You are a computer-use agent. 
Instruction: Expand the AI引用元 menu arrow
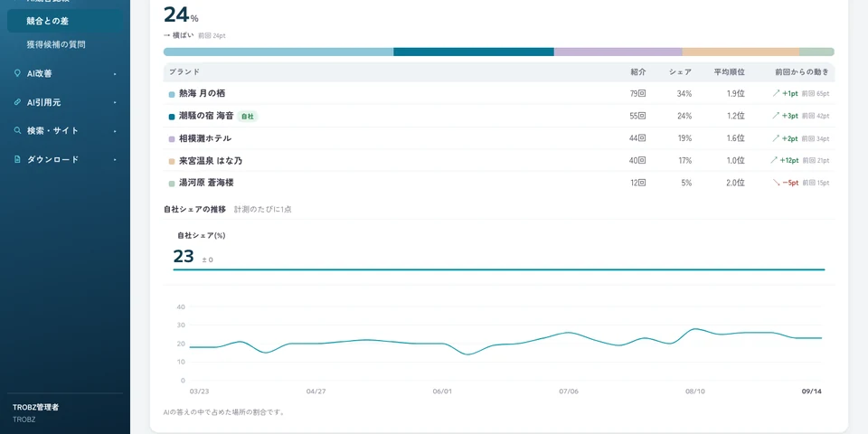pyautogui.click(x=115, y=102)
